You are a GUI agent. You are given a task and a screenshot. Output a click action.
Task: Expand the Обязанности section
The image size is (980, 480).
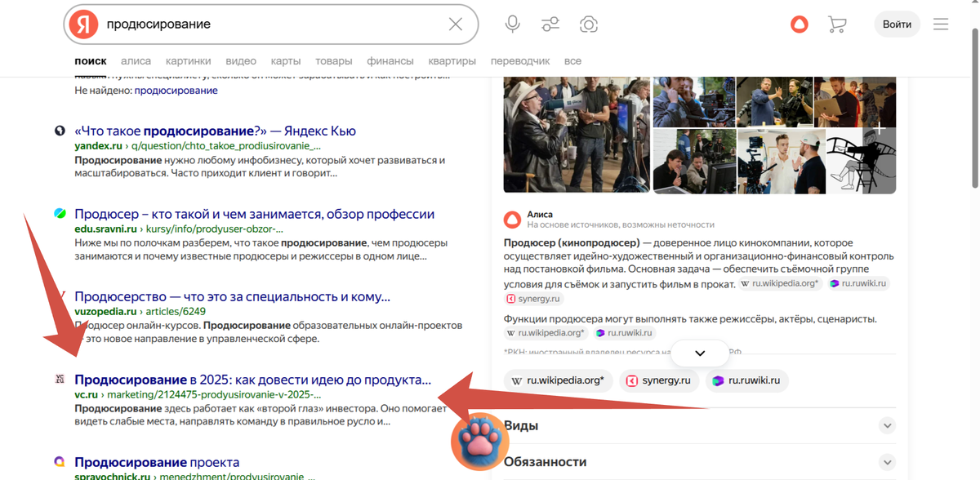tap(700, 461)
